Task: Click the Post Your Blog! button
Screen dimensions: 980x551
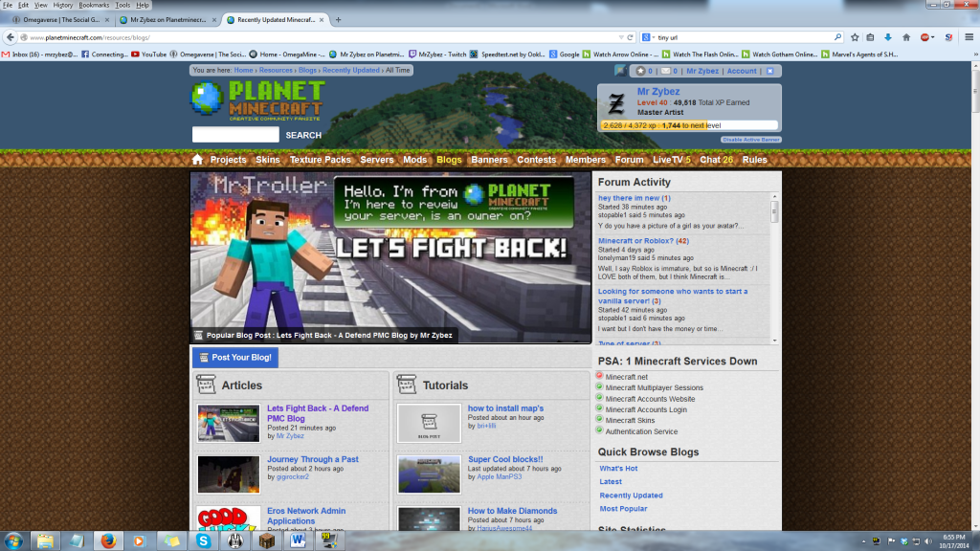Action: [235, 358]
